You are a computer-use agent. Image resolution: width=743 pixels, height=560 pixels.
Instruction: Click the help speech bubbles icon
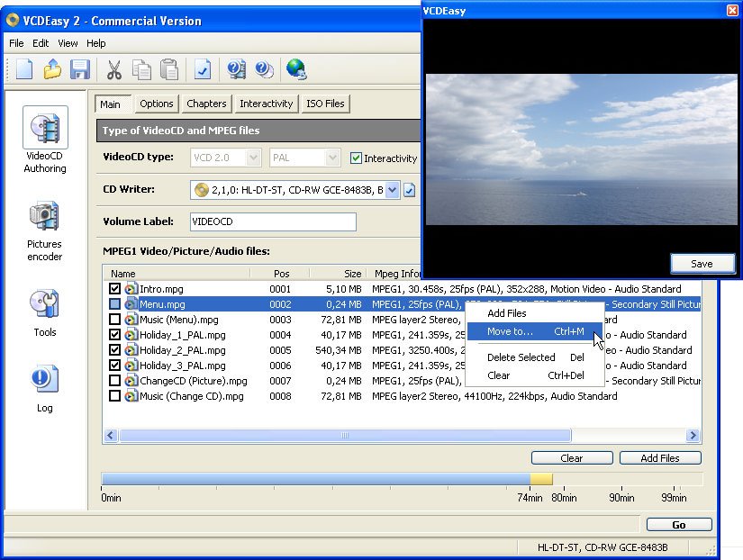[264, 69]
